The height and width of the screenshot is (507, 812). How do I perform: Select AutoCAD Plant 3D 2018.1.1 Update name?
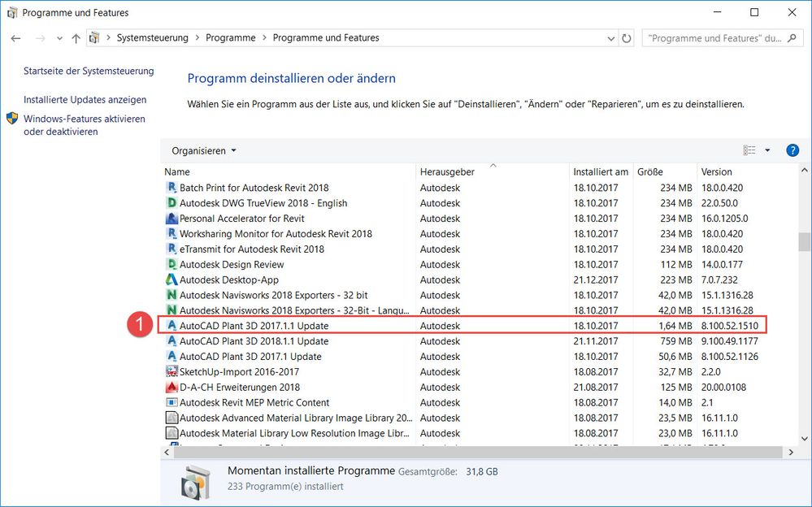click(254, 341)
